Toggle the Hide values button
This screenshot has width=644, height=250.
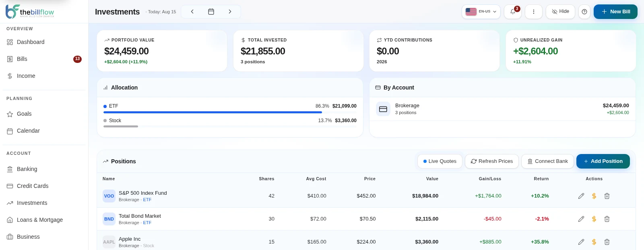point(560,12)
